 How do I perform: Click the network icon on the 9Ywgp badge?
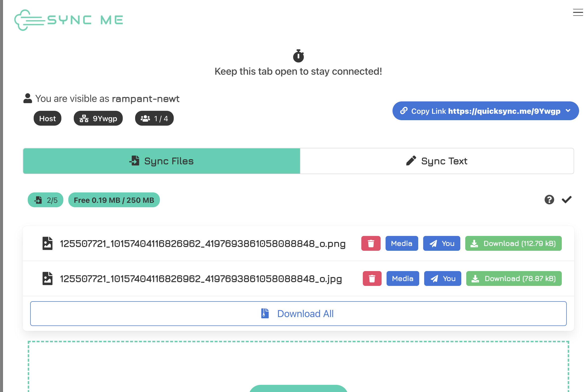[84, 118]
